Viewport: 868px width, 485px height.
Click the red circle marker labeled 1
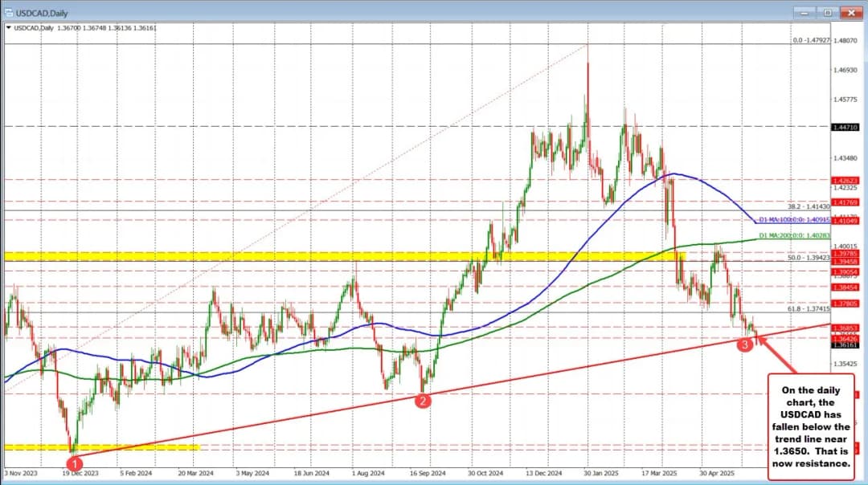coord(74,463)
